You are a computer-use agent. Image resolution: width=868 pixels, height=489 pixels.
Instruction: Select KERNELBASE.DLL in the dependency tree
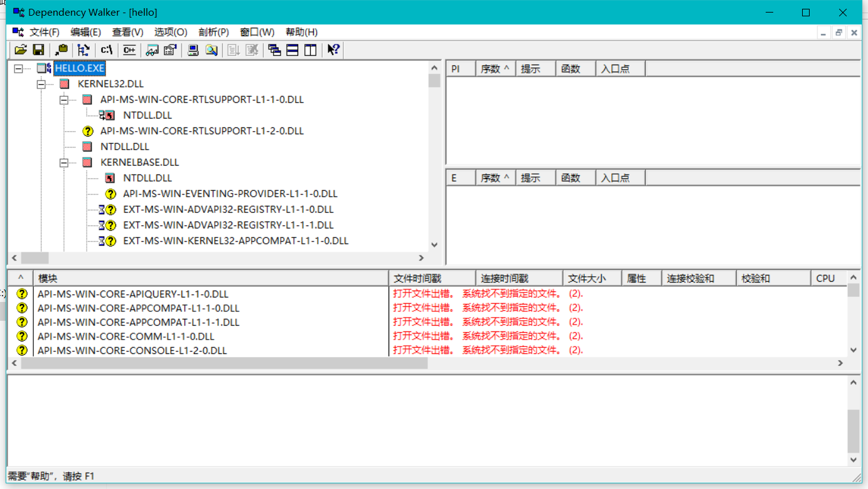[140, 162]
